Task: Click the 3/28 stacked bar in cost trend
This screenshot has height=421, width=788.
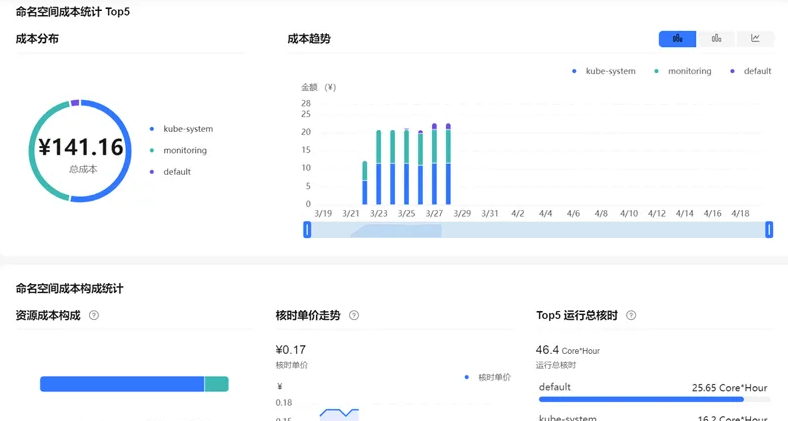Action: [x=448, y=164]
